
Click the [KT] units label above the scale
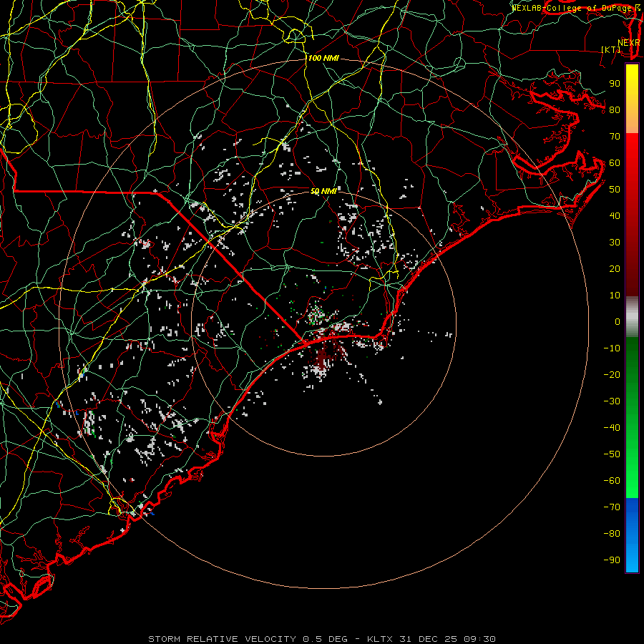point(611,49)
